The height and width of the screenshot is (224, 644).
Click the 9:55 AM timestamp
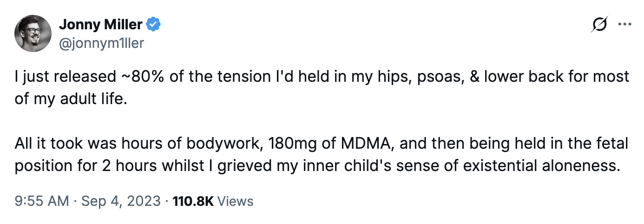click(42, 201)
